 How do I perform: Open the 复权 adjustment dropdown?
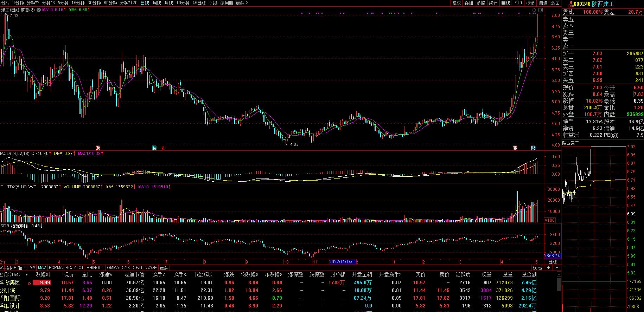click(x=457, y=3)
